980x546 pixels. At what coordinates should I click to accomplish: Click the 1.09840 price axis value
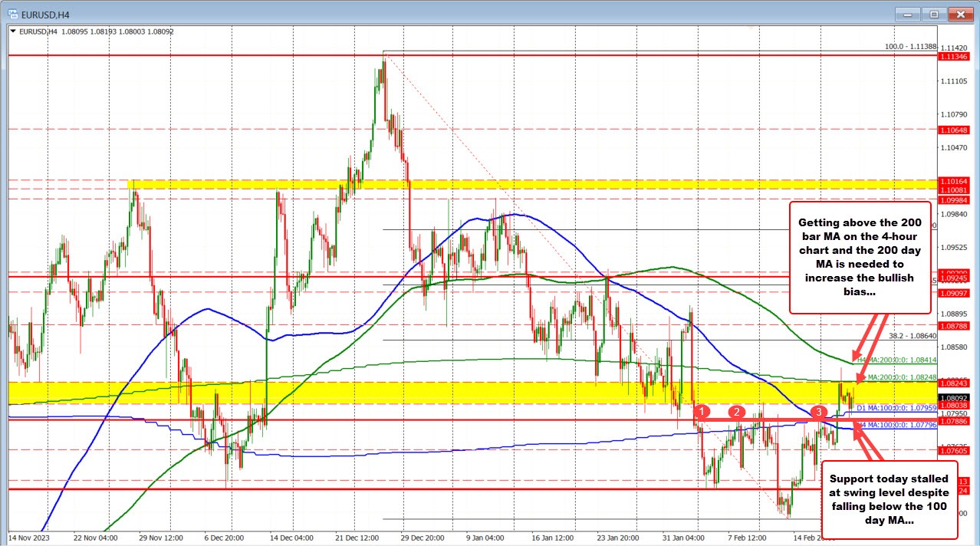(954, 214)
